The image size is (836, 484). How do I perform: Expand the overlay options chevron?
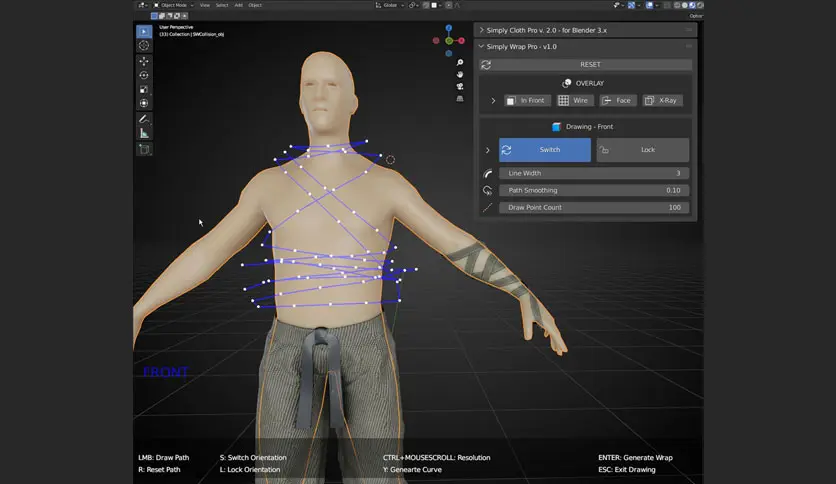493,100
